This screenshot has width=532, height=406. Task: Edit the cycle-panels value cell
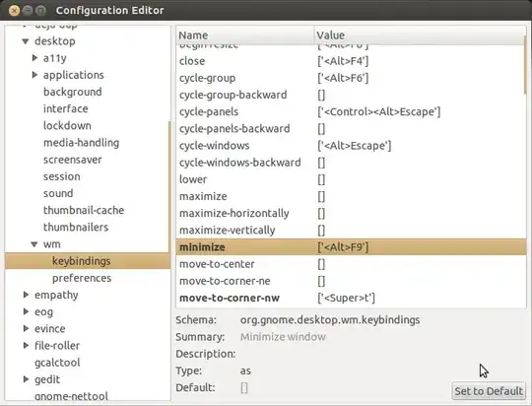379,111
